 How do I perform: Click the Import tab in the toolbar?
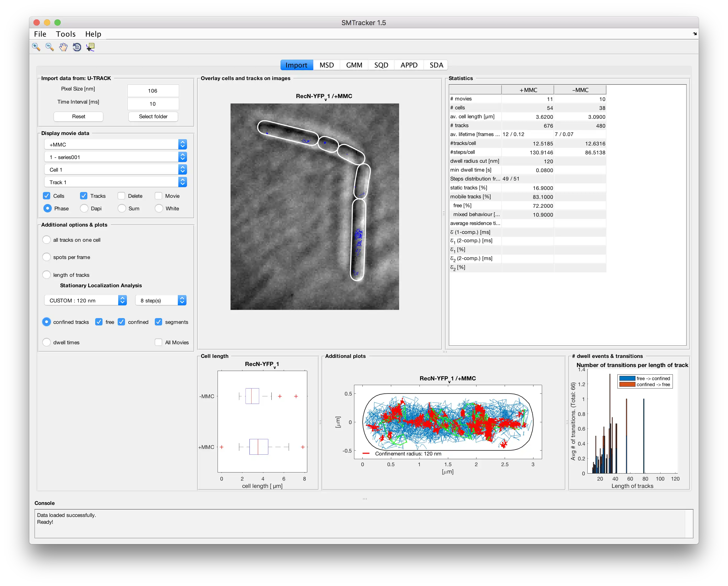294,65
